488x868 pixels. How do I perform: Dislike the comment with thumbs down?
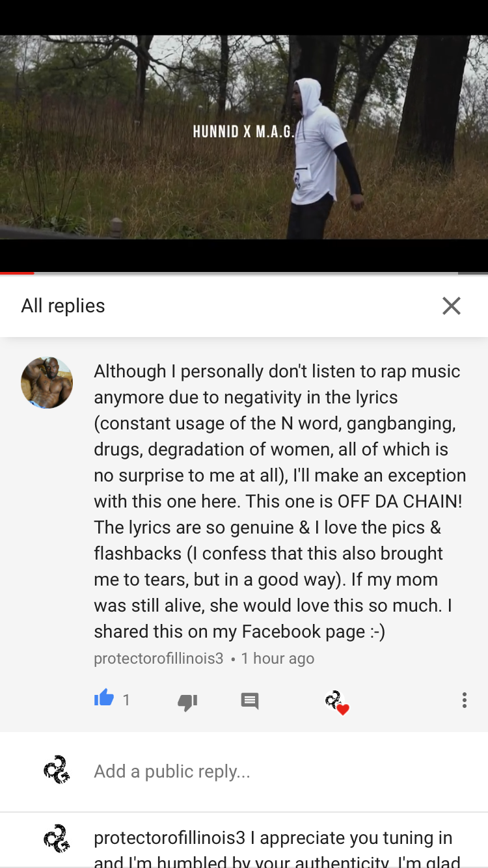coord(187,701)
